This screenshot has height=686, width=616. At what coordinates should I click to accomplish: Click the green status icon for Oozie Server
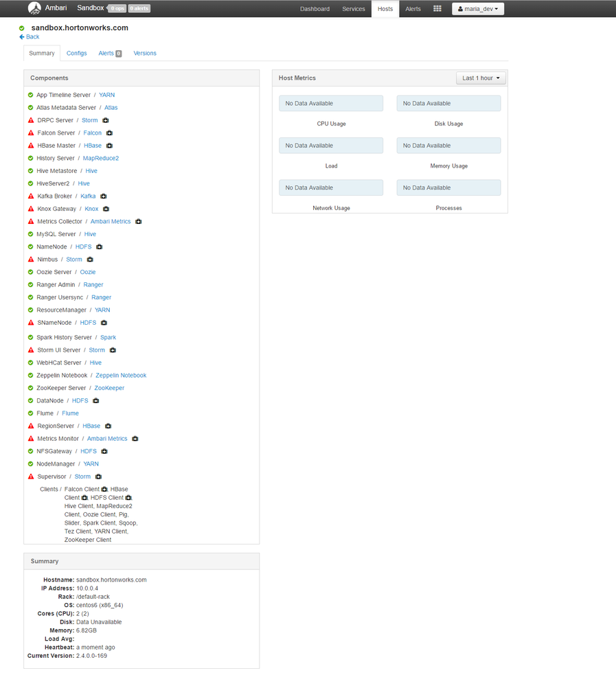tap(31, 272)
